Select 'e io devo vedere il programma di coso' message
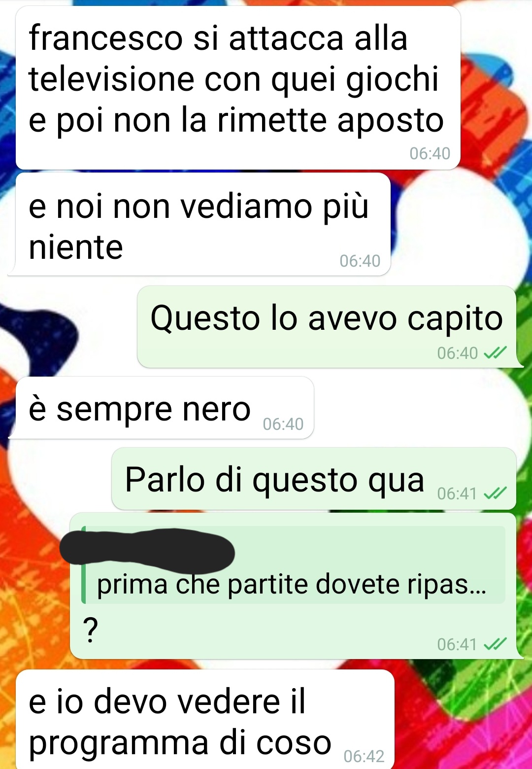Viewport: 532px width, 769px height. point(205,719)
